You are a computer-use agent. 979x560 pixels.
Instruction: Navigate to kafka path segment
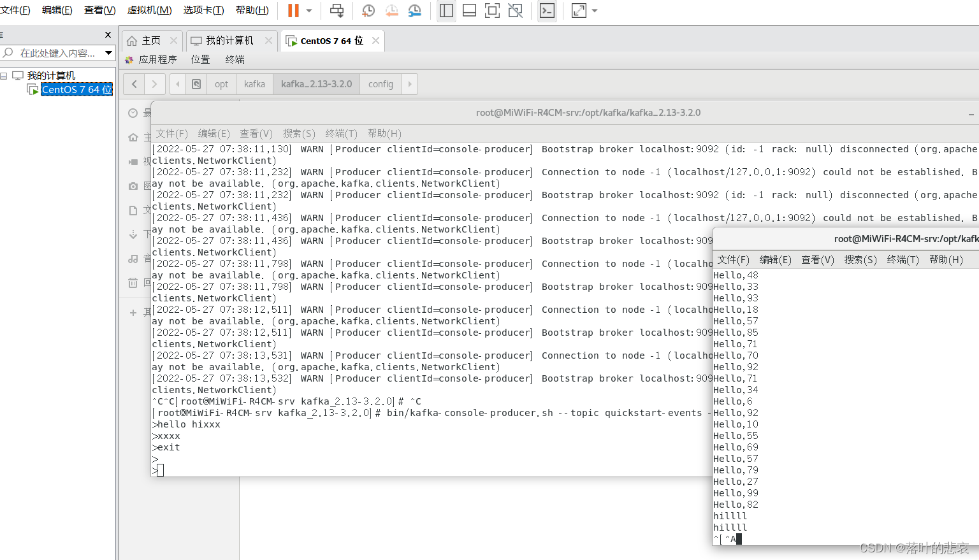pyautogui.click(x=254, y=84)
